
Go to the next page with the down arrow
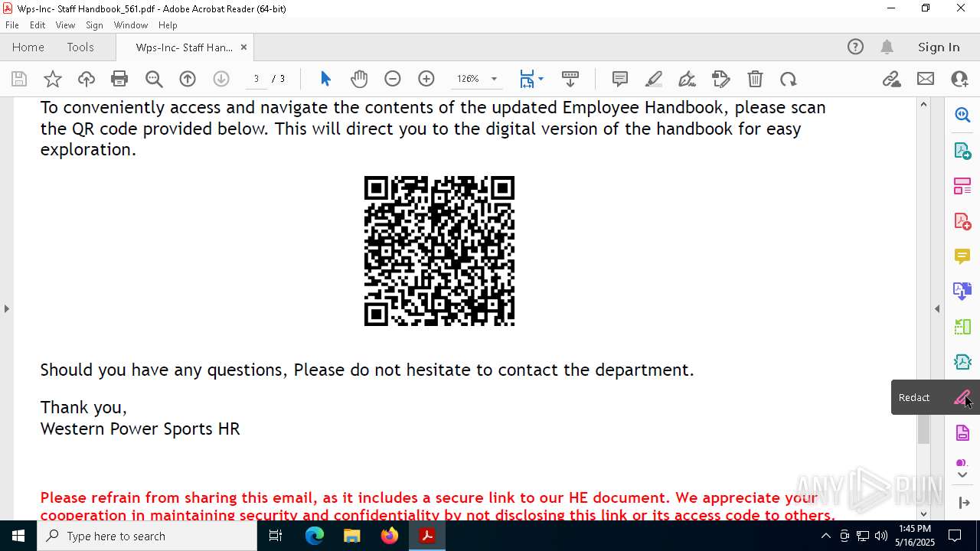coord(221,79)
